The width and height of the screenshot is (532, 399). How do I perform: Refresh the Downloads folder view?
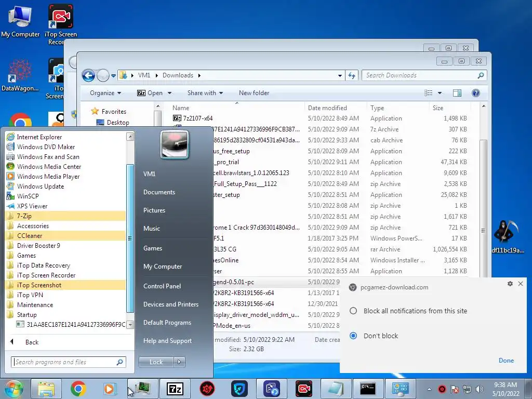coord(352,75)
